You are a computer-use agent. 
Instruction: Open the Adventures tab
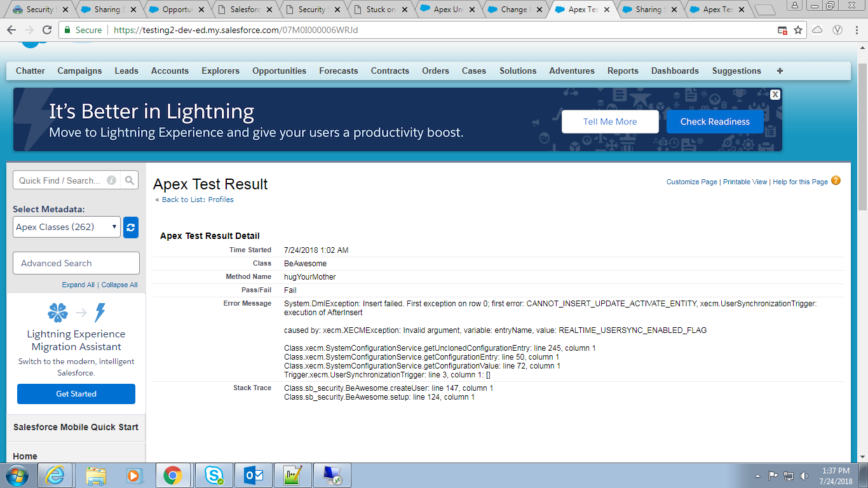[x=572, y=71]
